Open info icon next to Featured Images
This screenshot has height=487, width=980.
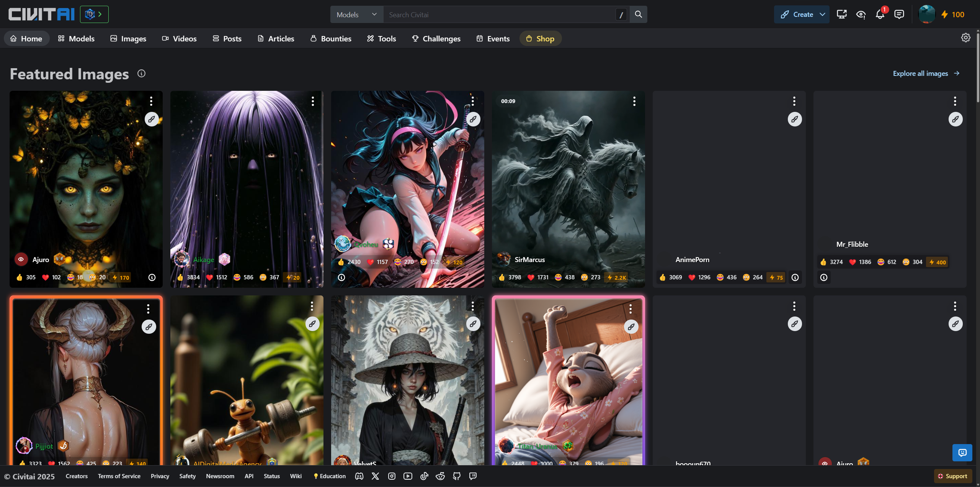coord(141,74)
